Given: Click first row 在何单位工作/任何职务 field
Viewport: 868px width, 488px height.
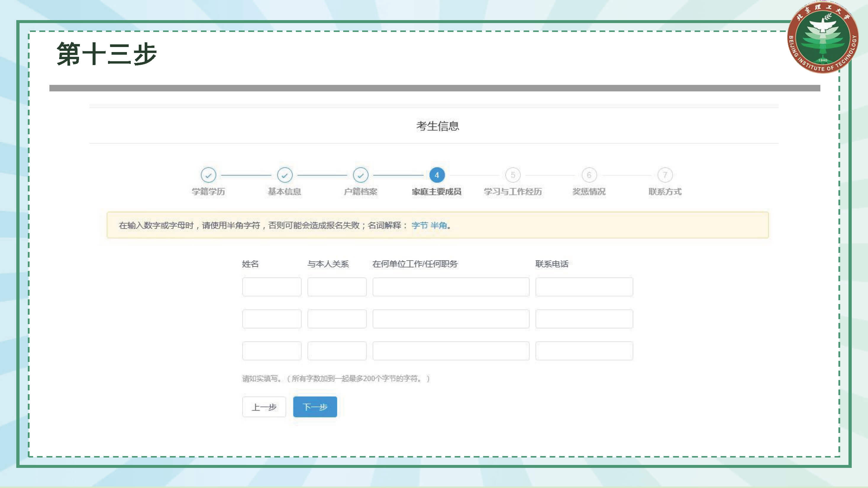Looking at the screenshot, I should pos(451,287).
